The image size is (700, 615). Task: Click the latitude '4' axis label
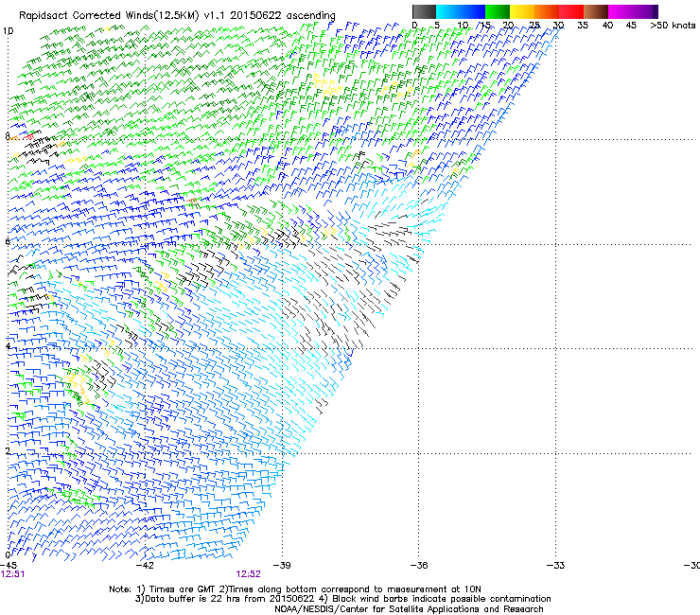click(x=8, y=346)
